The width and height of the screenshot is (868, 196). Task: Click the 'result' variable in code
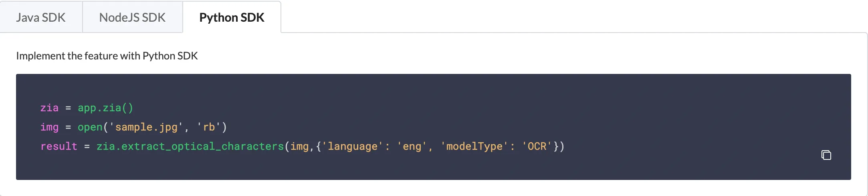tap(59, 146)
